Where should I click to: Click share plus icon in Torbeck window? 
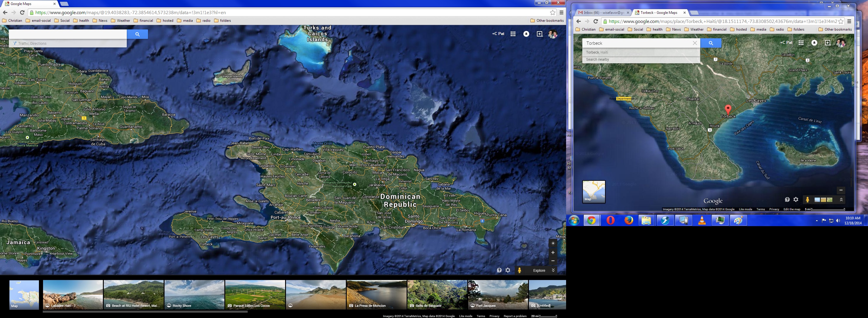828,43
